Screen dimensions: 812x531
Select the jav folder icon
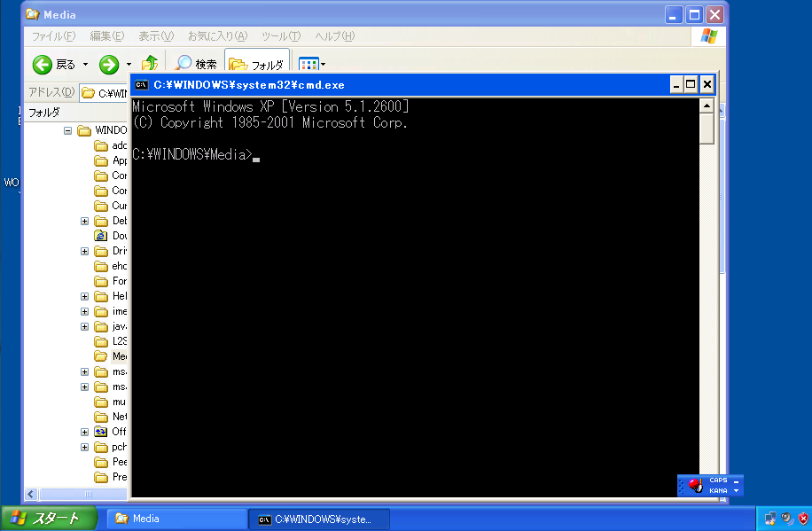tap(101, 326)
